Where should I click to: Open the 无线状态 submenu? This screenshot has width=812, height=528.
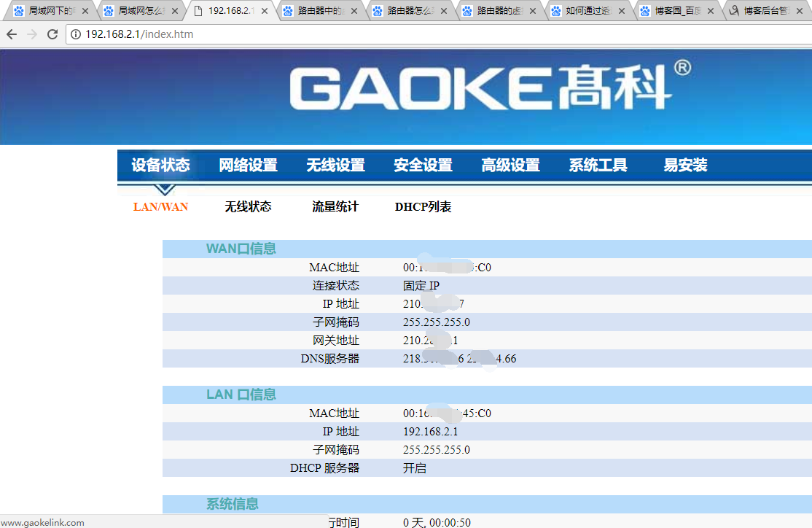(248, 206)
